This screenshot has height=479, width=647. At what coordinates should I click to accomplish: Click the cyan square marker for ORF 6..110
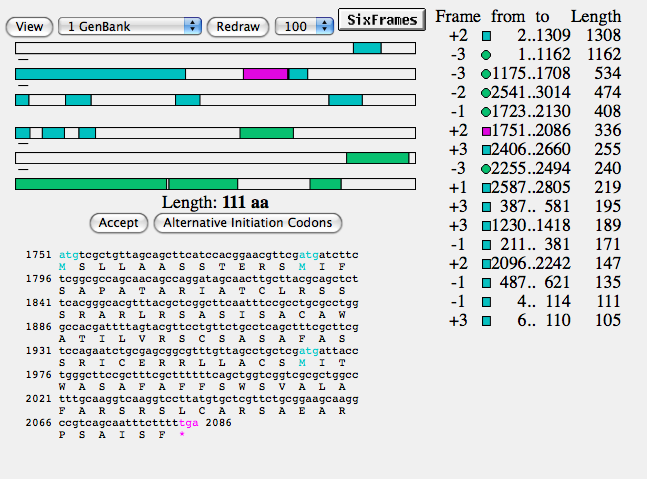(487, 321)
